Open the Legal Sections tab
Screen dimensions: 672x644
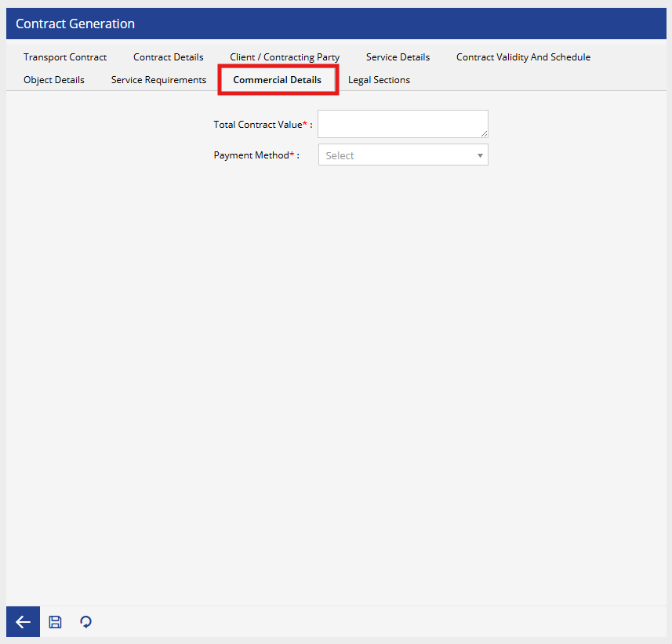[x=379, y=80]
